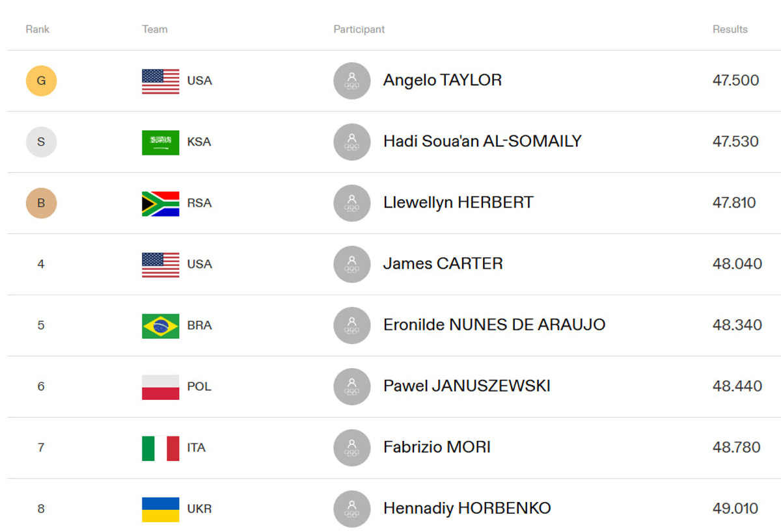Select Llewellyn HERBERT's name link
Screen dimensions: 781x532
(458, 203)
